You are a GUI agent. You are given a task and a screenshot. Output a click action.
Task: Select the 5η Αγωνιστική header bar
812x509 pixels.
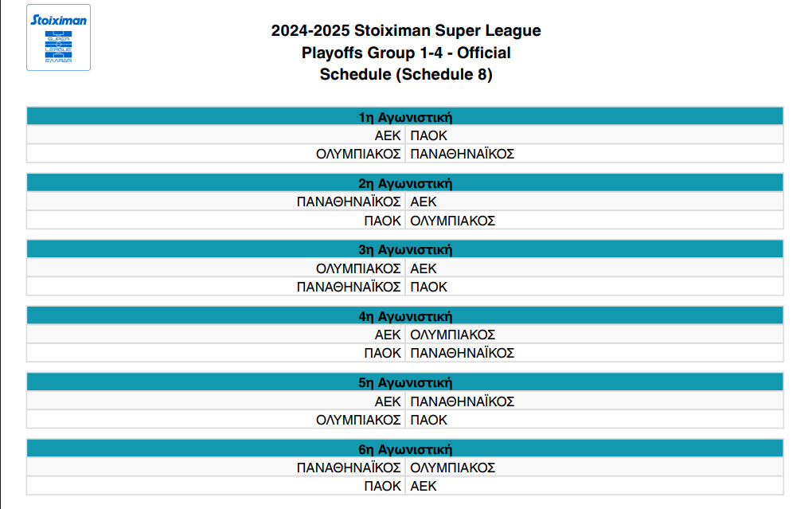tap(405, 382)
